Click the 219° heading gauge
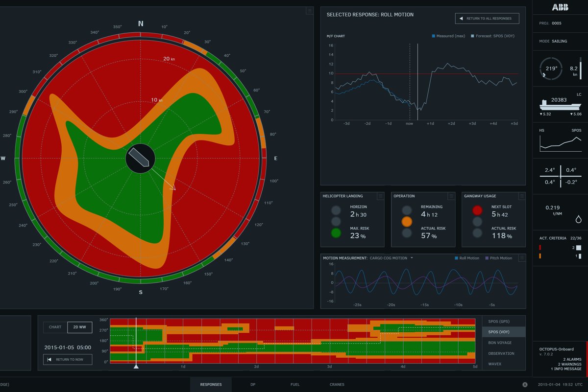Screen dimensions: 588x392 (x=552, y=69)
